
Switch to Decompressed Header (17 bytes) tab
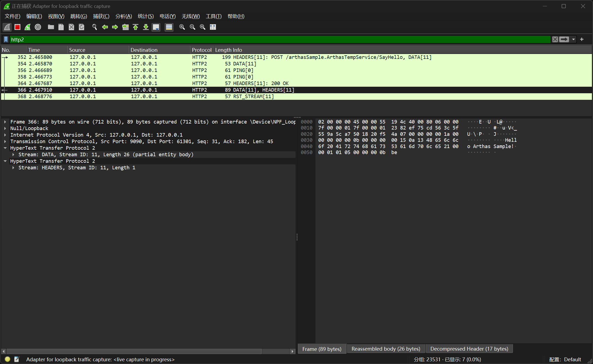coord(469,349)
